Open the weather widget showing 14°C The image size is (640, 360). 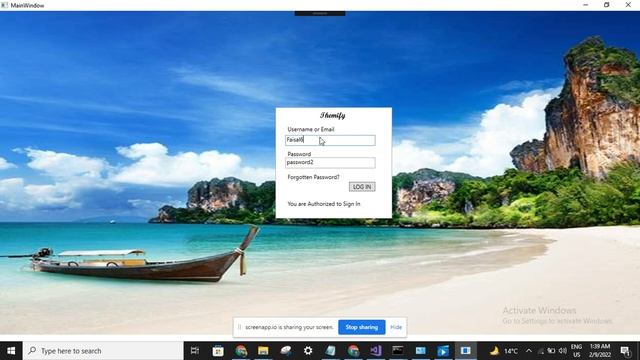coord(504,351)
